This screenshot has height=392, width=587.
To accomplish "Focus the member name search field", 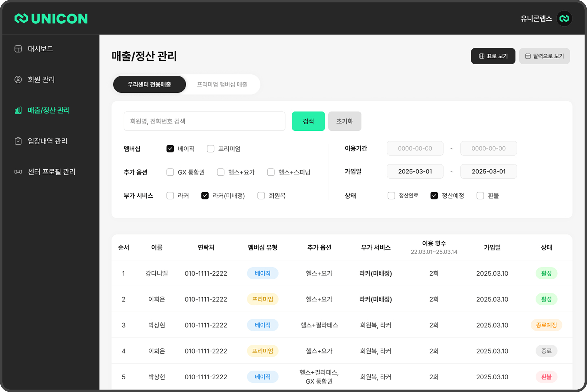I will coord(204,121).
